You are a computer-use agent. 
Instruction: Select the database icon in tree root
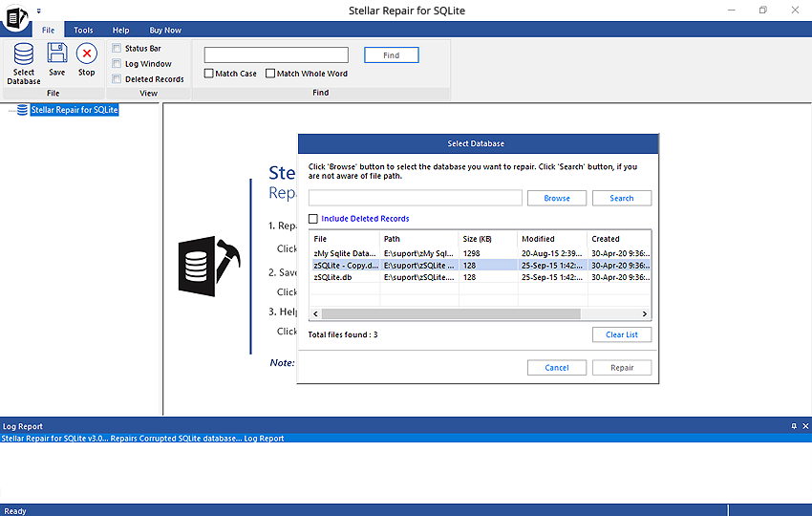pos(22,110)
